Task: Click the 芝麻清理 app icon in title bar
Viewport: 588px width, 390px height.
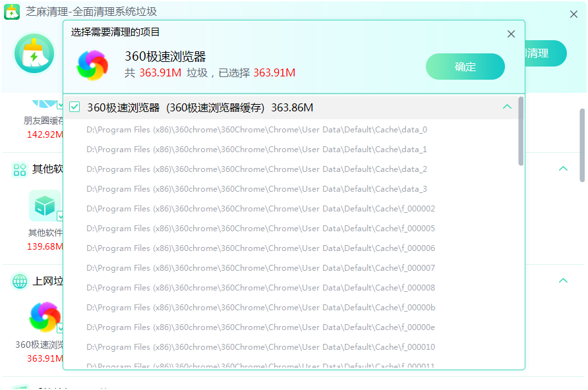Action: [x=12, y=12]
